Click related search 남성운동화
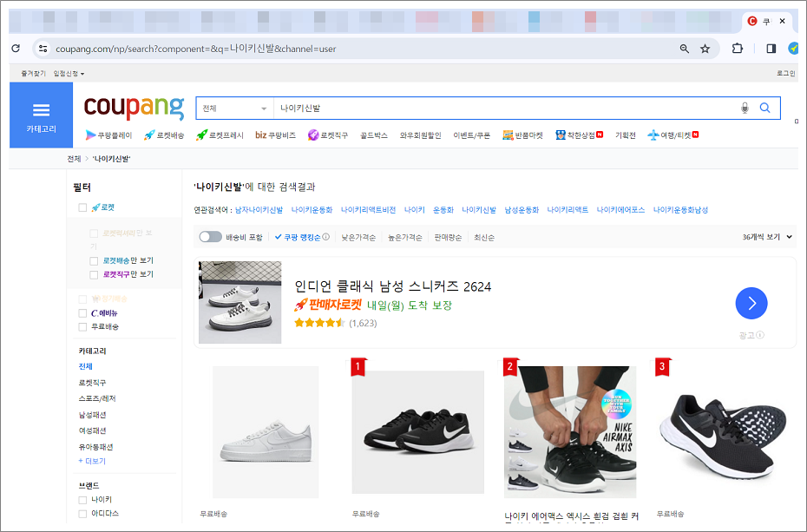 click(522, 210)
